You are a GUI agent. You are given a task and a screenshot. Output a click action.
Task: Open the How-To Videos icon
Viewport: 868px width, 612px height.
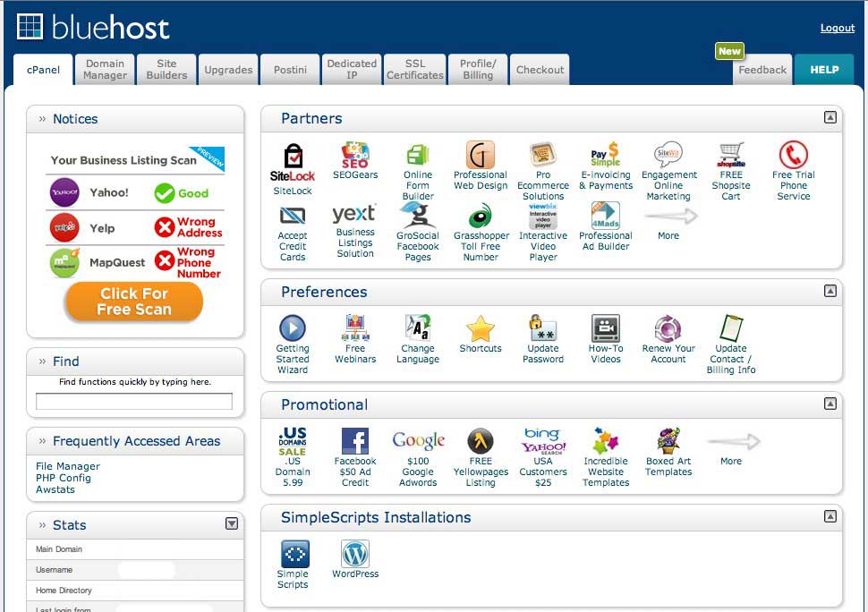pos(606,329)
